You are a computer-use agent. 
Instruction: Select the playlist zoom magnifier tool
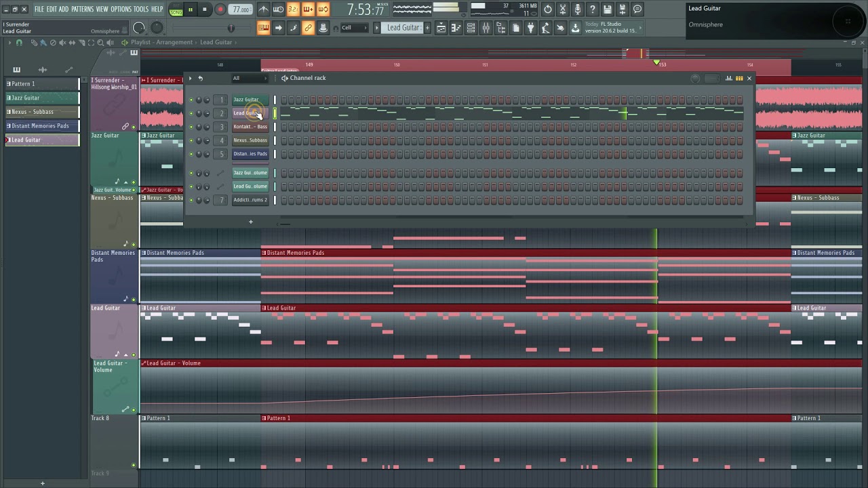100,43
